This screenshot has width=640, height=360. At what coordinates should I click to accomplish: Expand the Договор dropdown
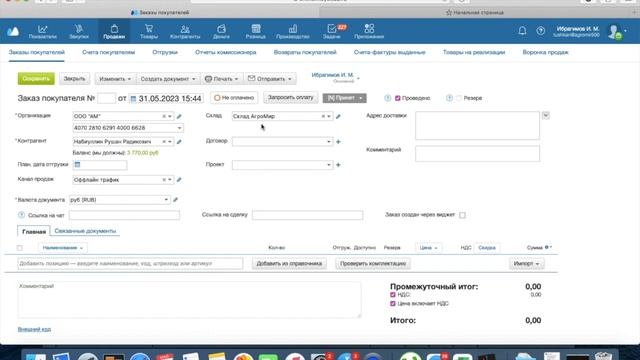tap(329, 142)
